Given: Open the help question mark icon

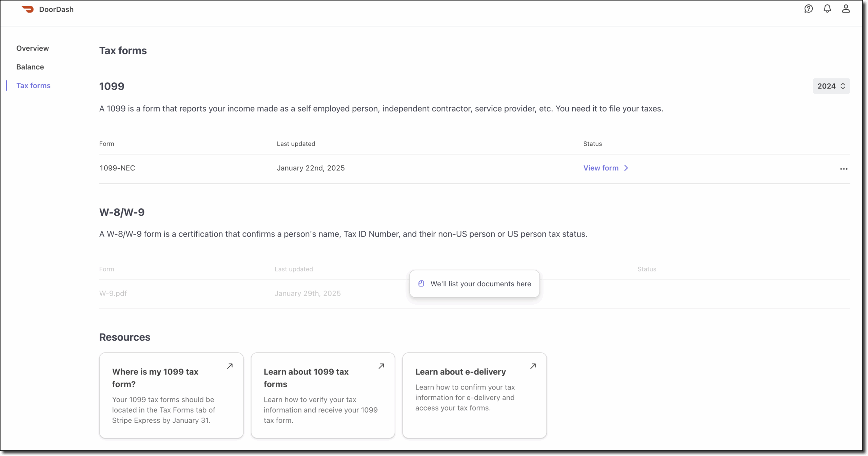Looking at the screenshot, I should pos(808,9).
